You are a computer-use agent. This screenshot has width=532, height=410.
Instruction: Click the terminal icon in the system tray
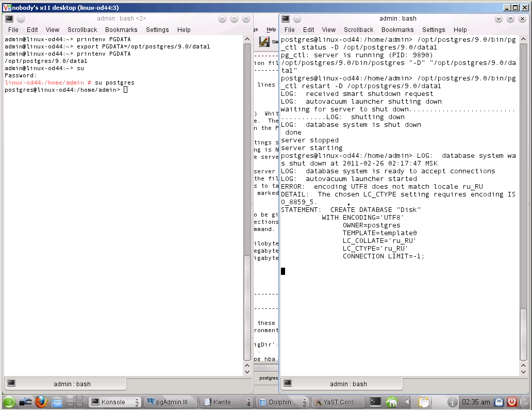375,402
